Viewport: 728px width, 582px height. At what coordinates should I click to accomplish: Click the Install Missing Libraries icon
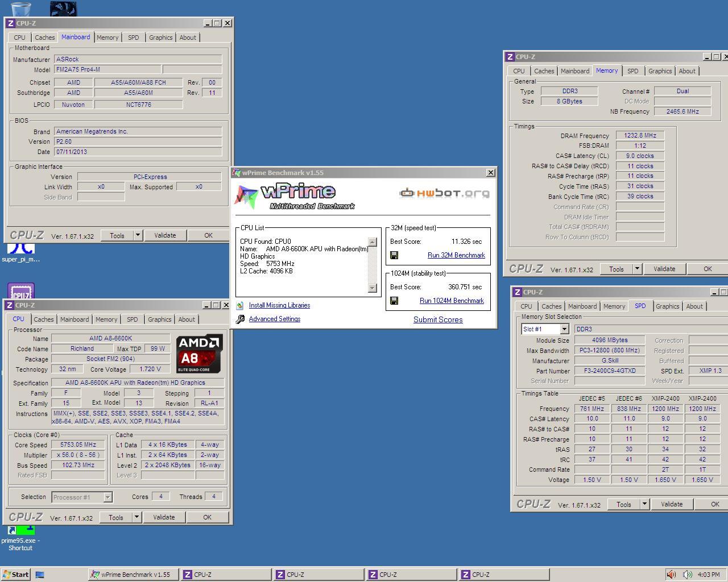[x=240, y=305]
